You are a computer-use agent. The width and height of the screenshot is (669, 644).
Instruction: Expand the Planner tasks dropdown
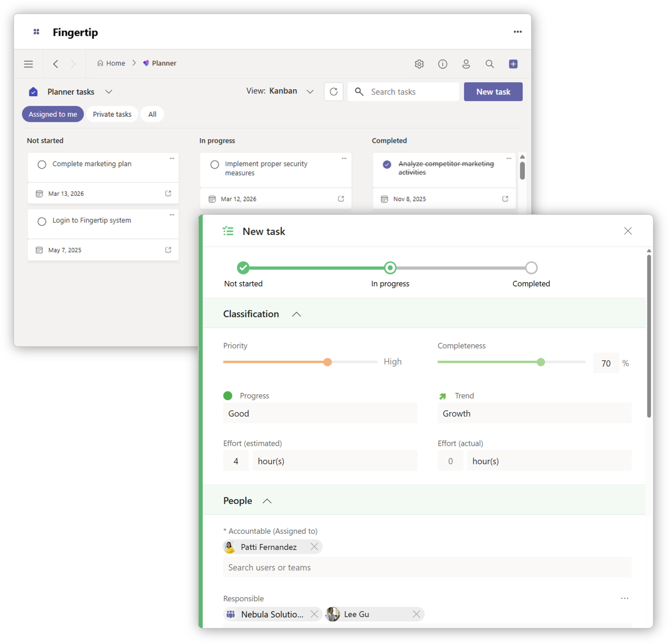pyautogui.click(x=108, y=92)
